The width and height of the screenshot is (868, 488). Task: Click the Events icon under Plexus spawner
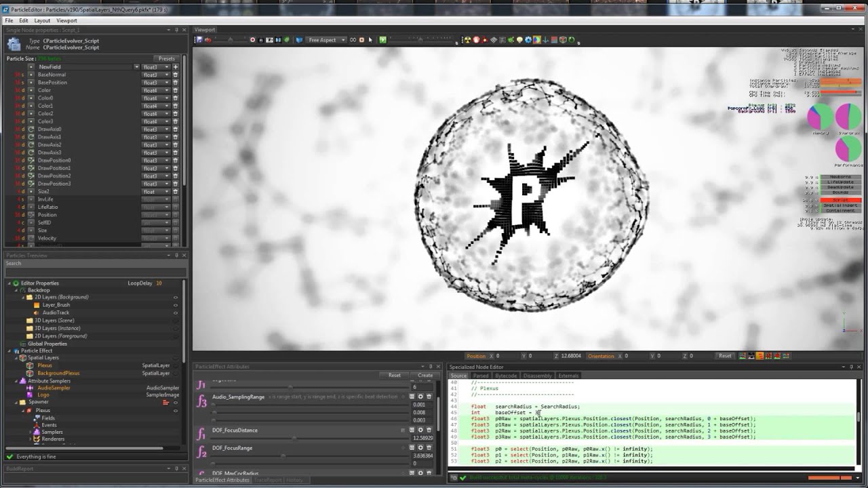coord(37,425)
